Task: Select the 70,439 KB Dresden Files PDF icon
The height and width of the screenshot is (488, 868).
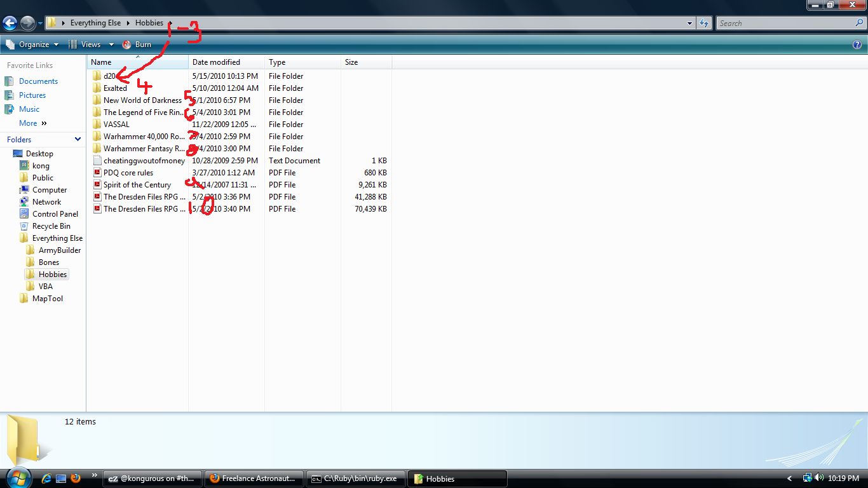Action: 97,209
